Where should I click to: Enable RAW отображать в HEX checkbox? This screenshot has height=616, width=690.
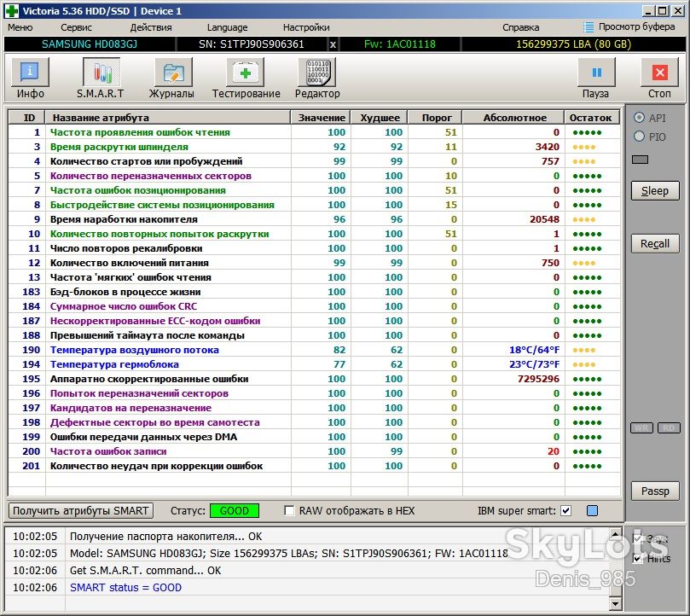click(x=289, y=511)
